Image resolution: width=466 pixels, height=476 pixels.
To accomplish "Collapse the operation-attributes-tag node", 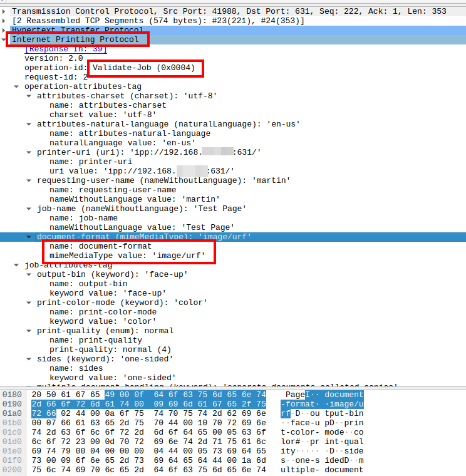I will [17, 86].
